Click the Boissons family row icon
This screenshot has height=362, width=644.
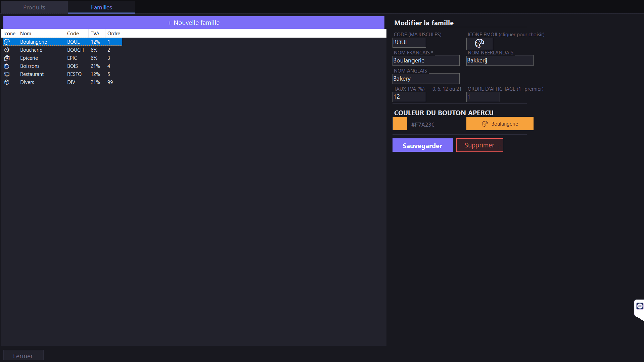coord(7,66)
